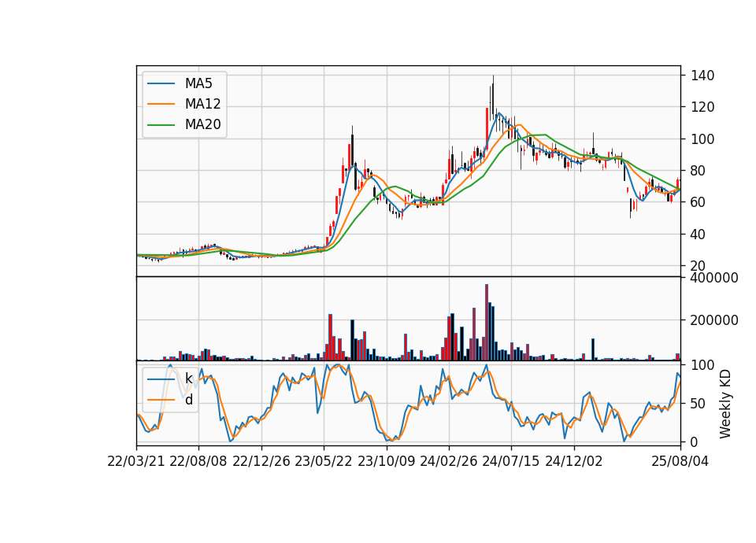
Task: Click the 23/10/09 date axis label
Action: coord(386,461)
